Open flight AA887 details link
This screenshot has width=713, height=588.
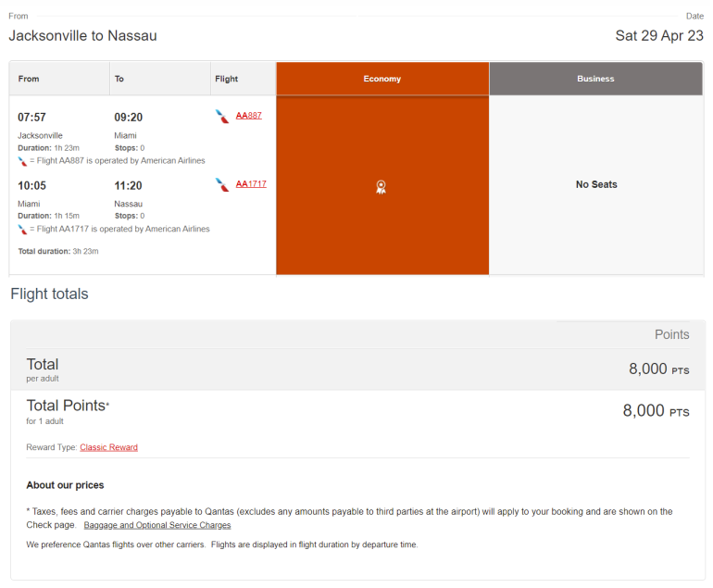(x=248, y=116)
